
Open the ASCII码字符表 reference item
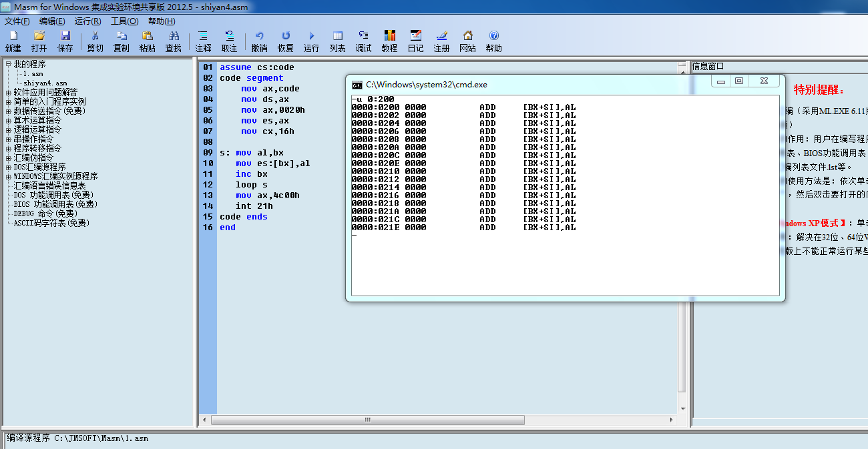point(51,223)
